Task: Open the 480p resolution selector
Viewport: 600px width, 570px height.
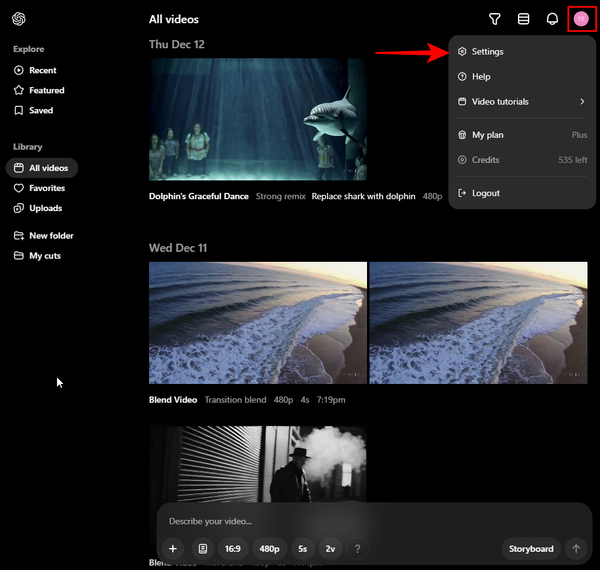Action: (270, 549)
